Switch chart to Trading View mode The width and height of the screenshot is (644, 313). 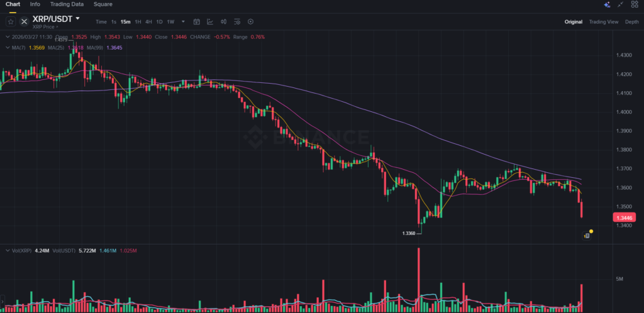(603, 22)
